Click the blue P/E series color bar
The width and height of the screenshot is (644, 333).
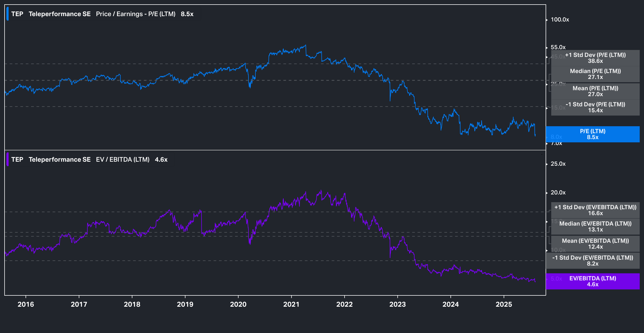point(8,14)
